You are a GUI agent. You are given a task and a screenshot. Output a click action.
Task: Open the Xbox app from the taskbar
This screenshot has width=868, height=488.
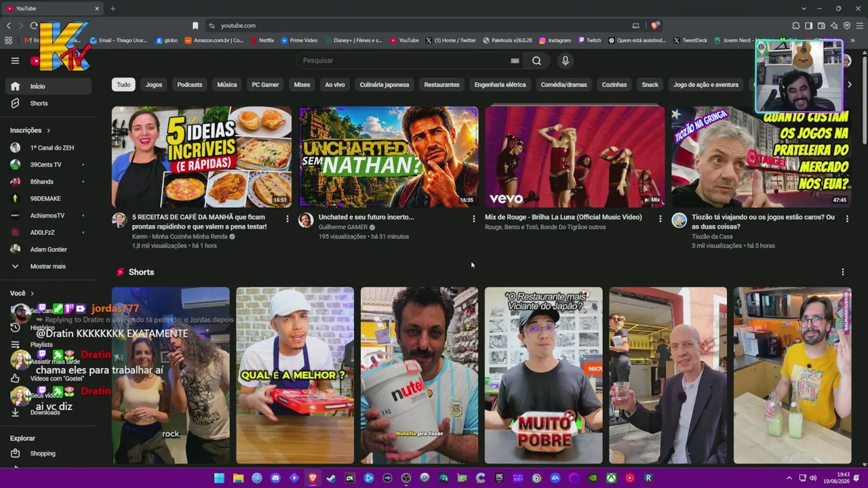tap(611, 478)
